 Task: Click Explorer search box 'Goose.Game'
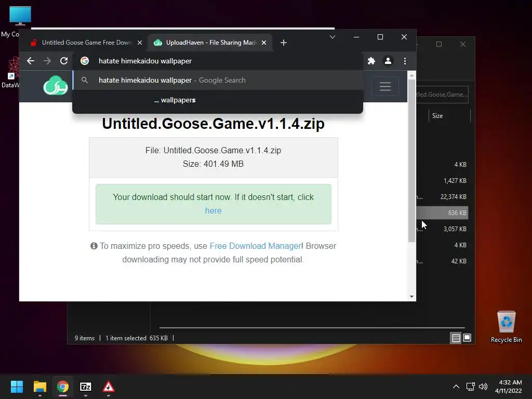point(442,95)
